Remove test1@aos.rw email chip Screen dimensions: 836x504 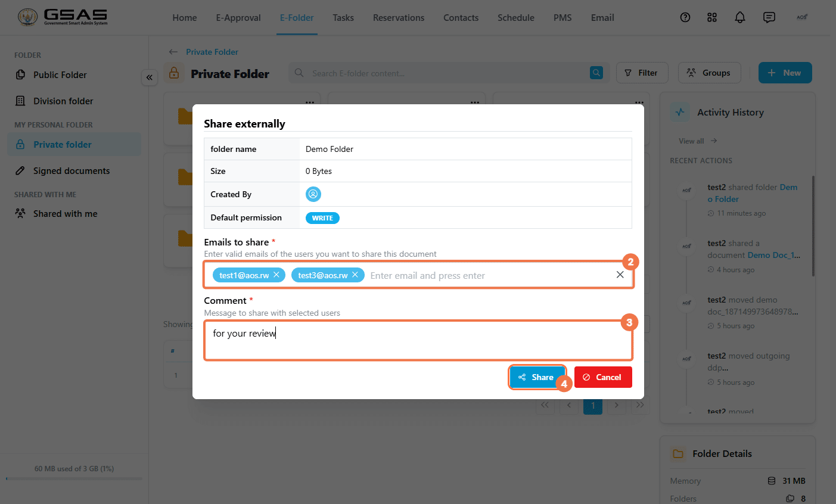(x=276, y=275)
